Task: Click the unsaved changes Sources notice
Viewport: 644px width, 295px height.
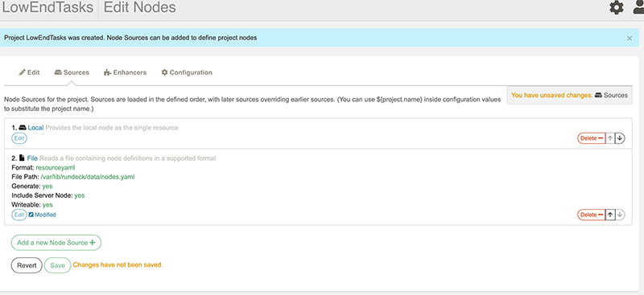Action: click(569, 95)
